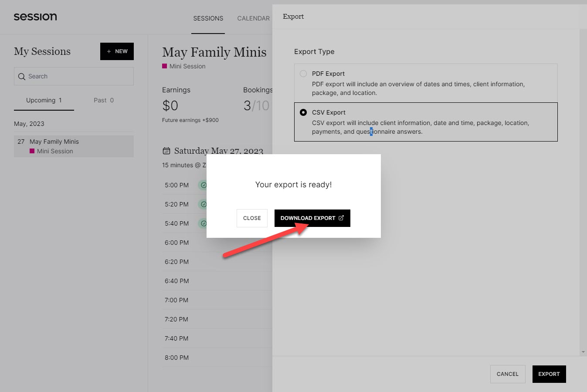Cancel the export panel
The width and height of the screenshot is (587, 392).
tap(508, 374)
